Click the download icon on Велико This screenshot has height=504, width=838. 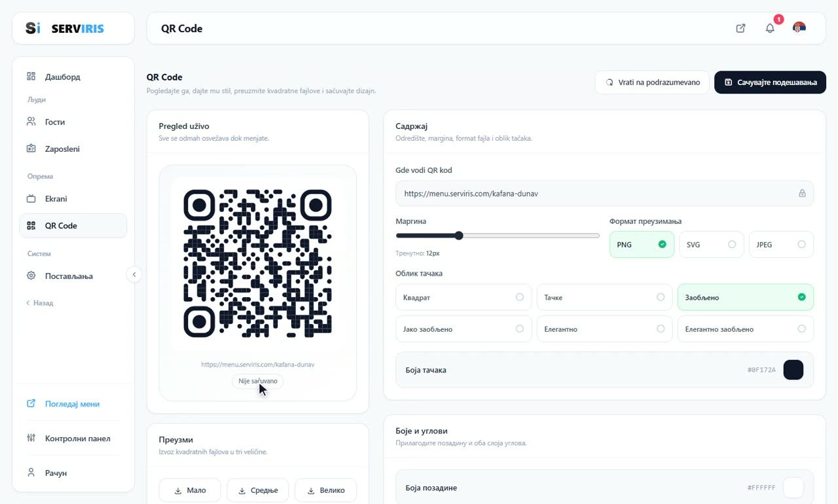[x=311, y=491]
